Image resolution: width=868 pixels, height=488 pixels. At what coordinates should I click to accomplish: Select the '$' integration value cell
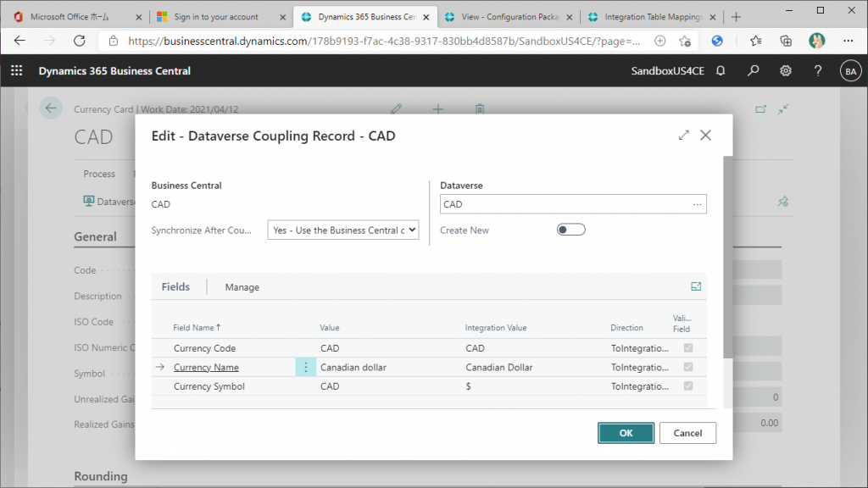468,386
